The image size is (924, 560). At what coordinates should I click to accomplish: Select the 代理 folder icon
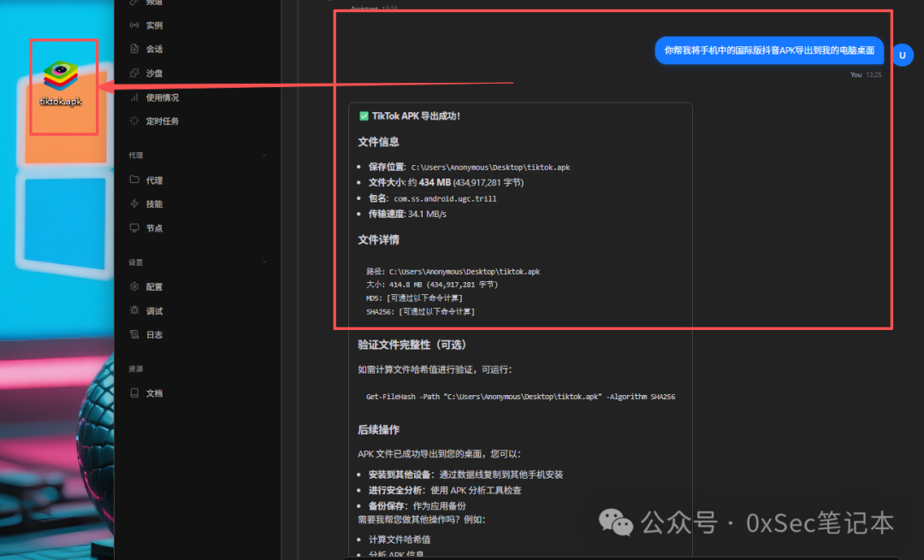[x=134, y=180]
